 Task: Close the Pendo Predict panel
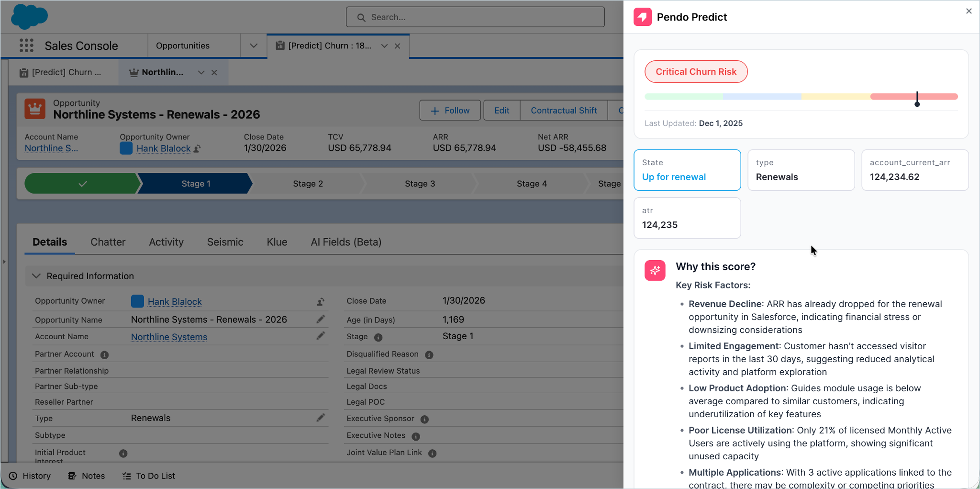[x=969, y=11]
